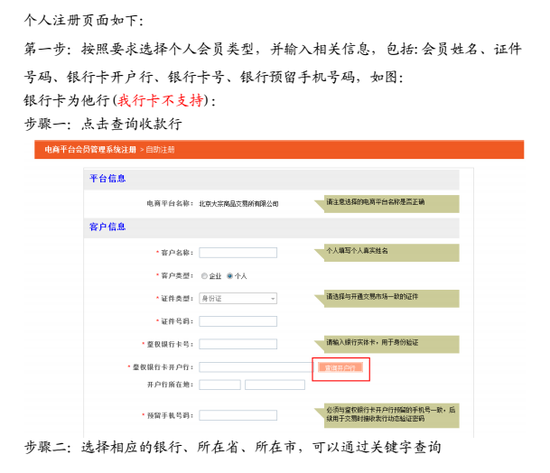550x473 pixels.
Task: Click the 自助注册 breadcrumb item
Action: pos(160,149)
